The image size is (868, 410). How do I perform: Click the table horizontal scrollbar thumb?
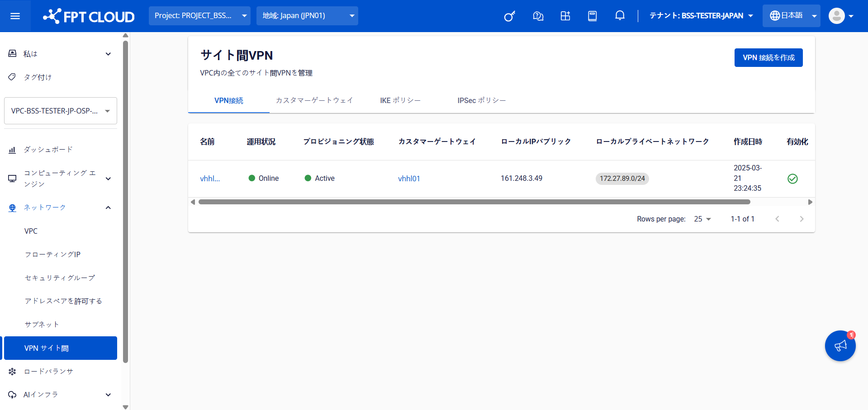coord(474,202)
